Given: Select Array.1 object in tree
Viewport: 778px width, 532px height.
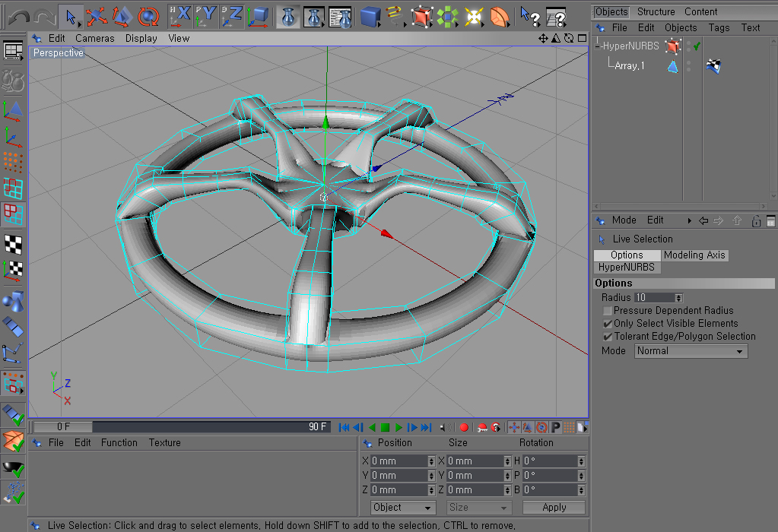Looking at the screenshot, I should pos(630,65).
